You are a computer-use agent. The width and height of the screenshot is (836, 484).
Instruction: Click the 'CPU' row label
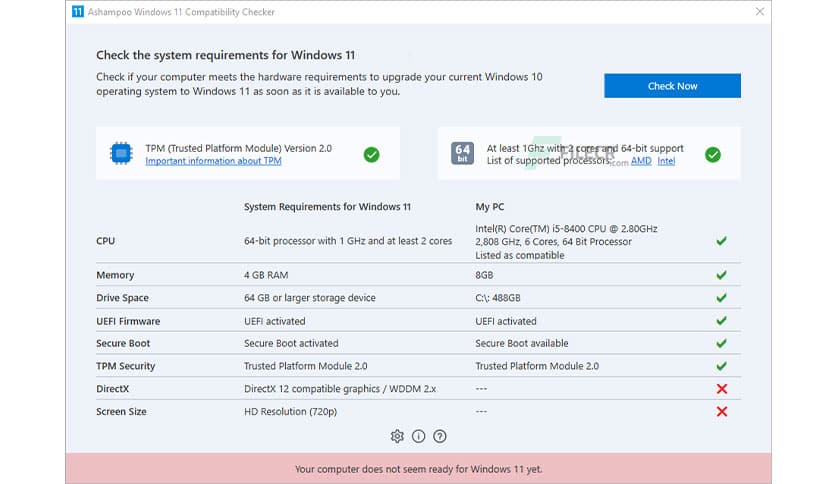point(106,241)
